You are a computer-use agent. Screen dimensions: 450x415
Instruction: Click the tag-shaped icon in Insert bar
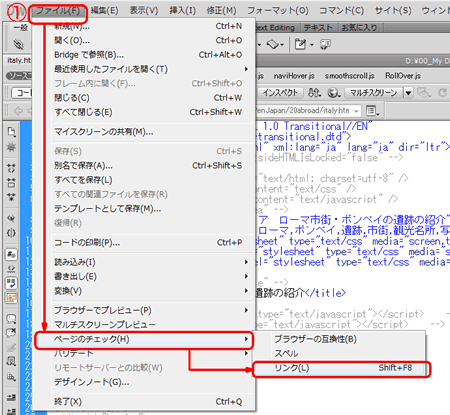click(x=273, y=44)
